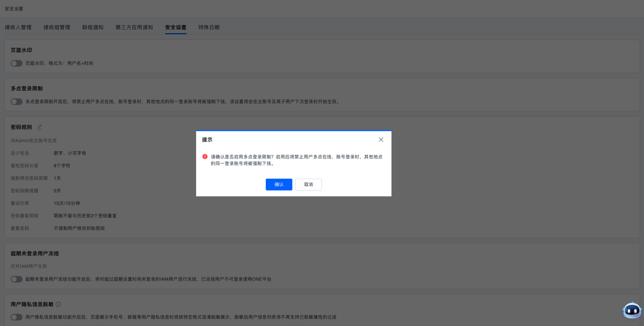
Task: Click the 提示 dialog title
Action: 207,140
